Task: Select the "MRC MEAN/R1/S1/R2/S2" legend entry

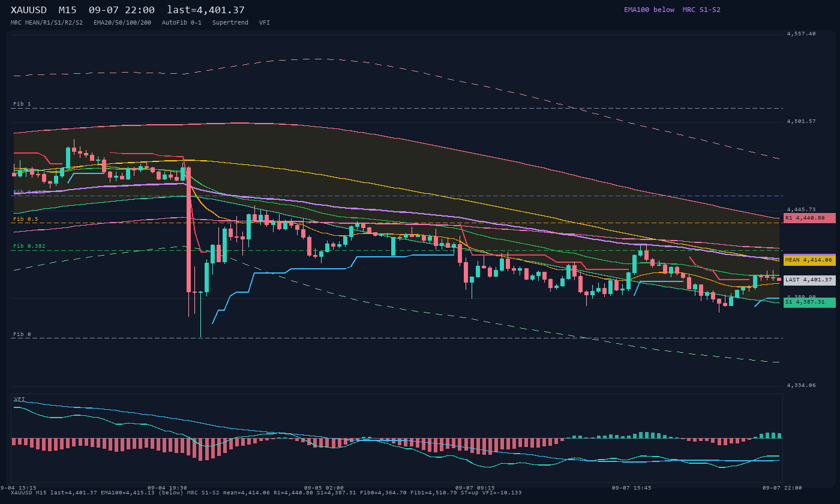Action: point(47,22)
